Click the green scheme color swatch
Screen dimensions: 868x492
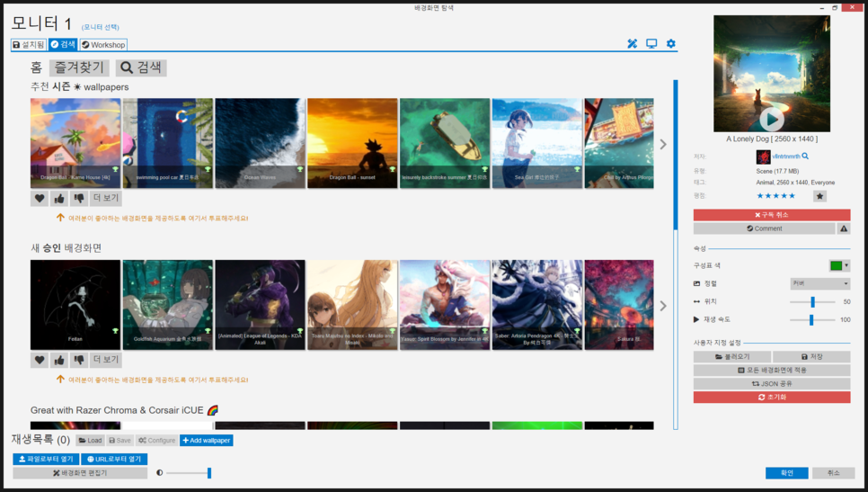click(836, 266)
